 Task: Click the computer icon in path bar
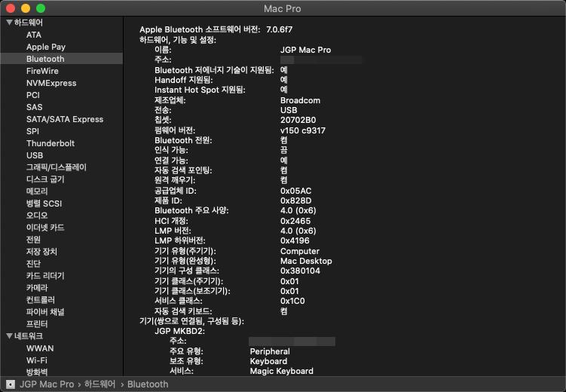(11, 384)
